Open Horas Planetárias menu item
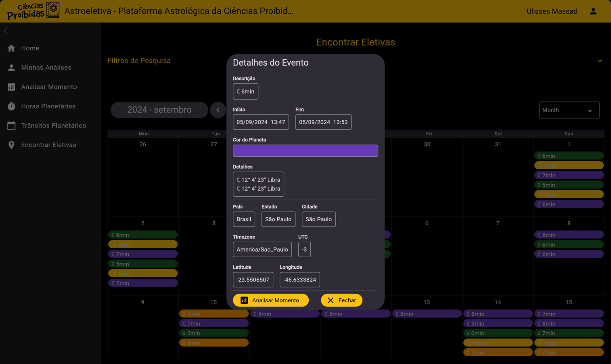This screenshot has width=611, height=364. (x=48, y=106)
